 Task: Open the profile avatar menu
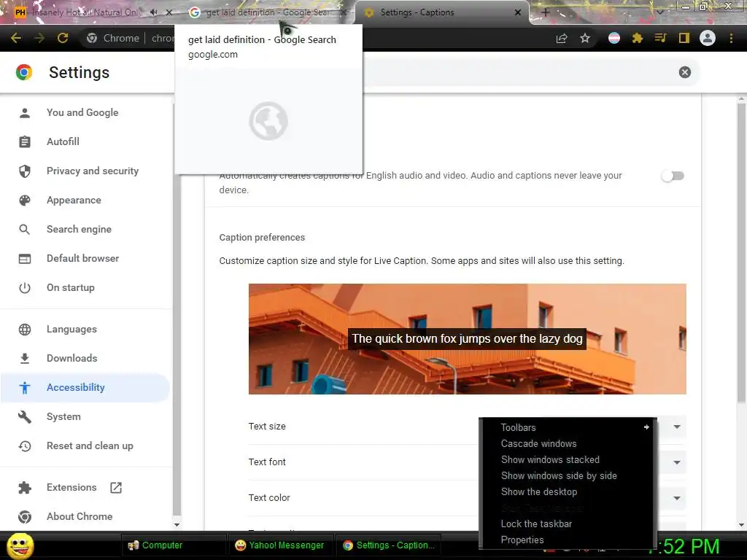[708, 38]
